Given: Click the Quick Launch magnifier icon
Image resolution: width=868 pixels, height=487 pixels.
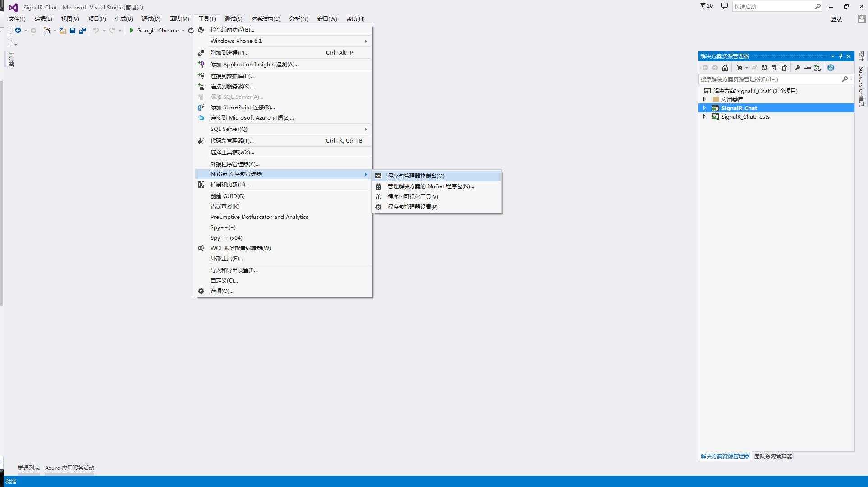Looking at the screenshot, I should point(817,6).
